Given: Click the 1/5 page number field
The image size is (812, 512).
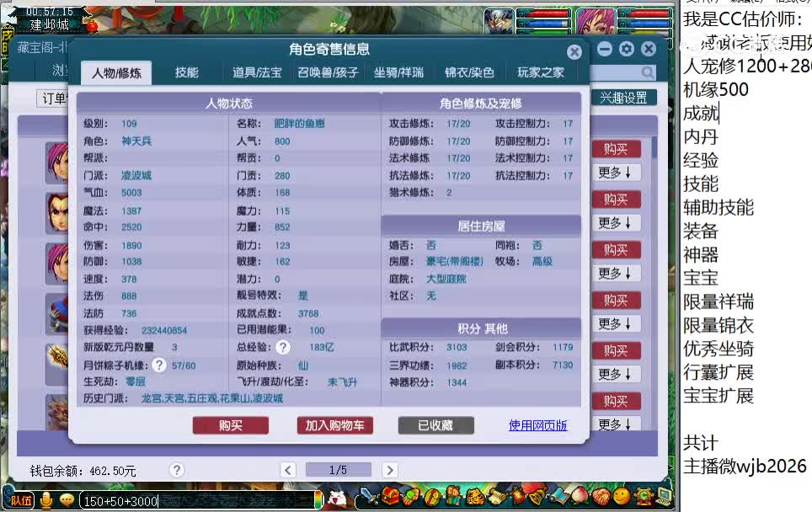Looking at the screenshot, I should (x=338, y=470).
